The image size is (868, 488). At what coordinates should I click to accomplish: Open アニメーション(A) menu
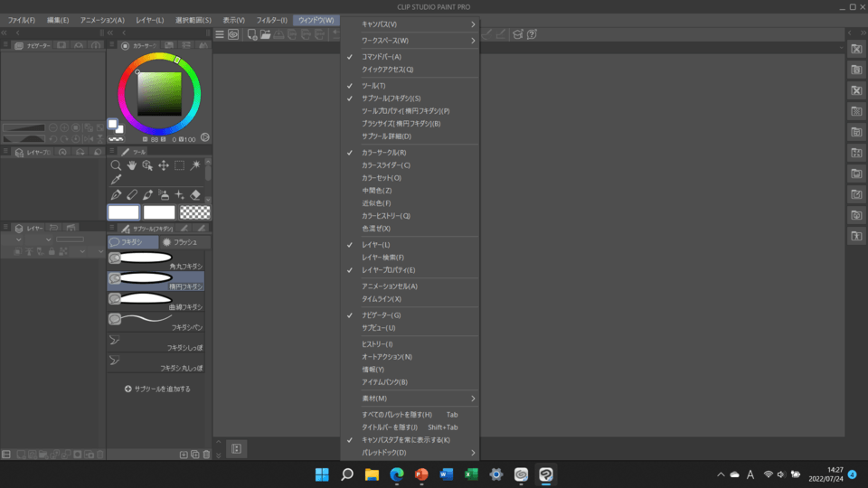(102, 20)
